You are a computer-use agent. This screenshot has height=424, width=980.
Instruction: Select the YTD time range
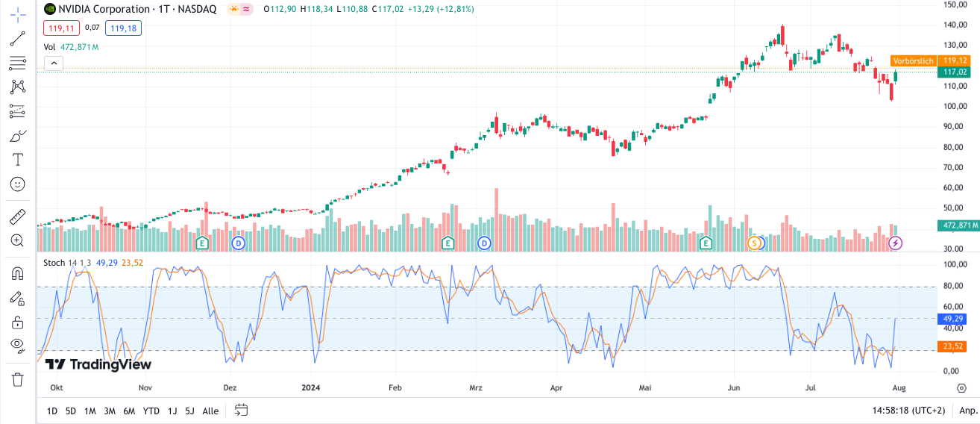click(x=151, y=411)
